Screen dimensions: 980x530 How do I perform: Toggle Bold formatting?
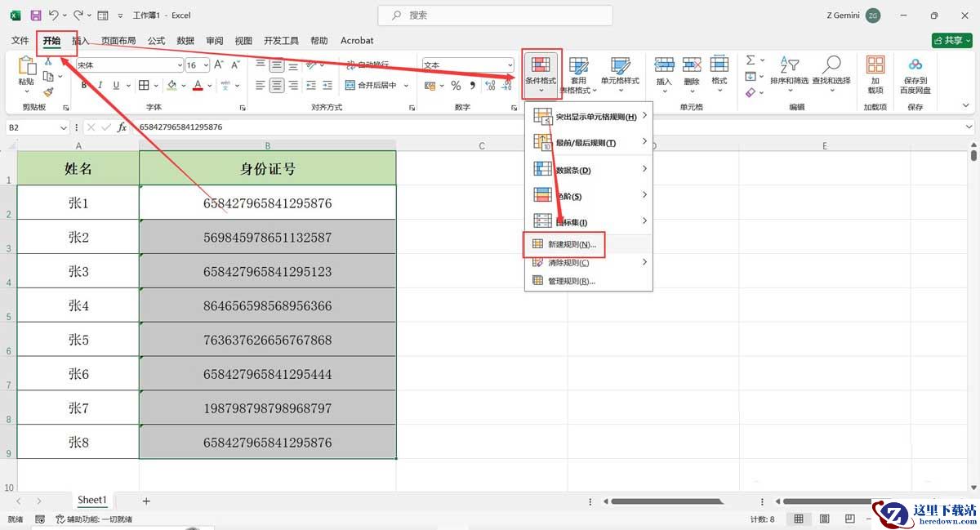click(x=82, y=85)
